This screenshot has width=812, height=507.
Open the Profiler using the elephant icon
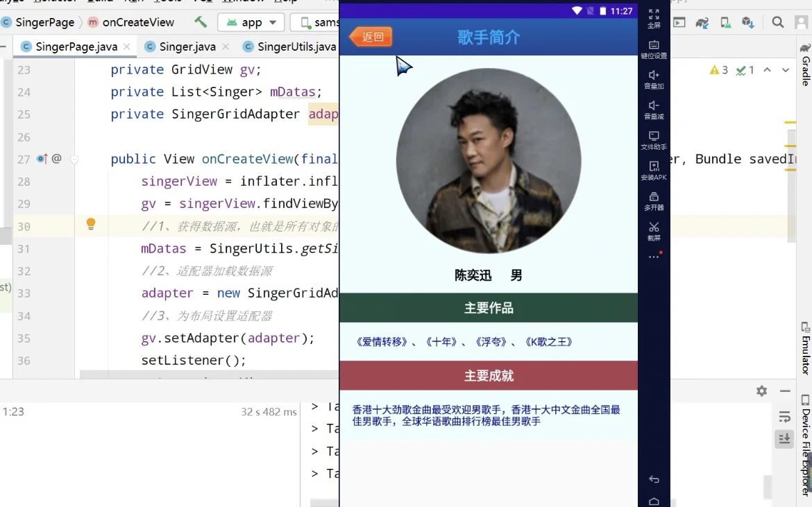click(702, 22)
